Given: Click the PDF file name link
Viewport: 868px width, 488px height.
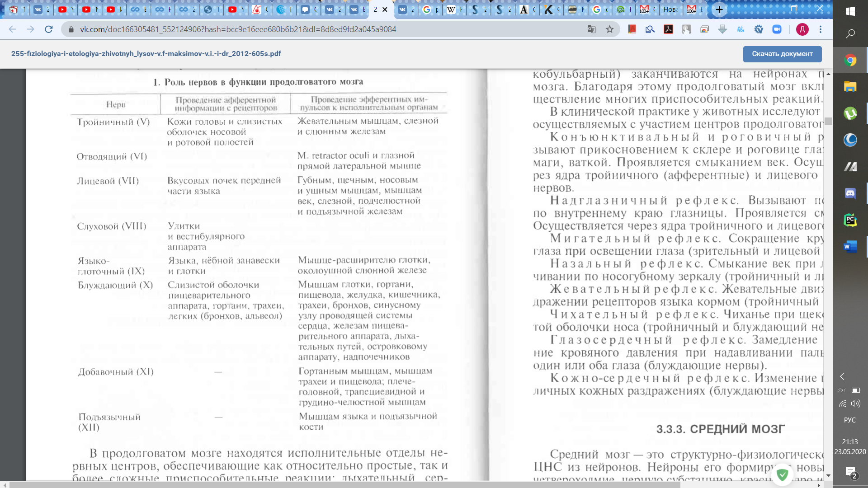Looking at the screenshot, I should [x=146, y=53].
